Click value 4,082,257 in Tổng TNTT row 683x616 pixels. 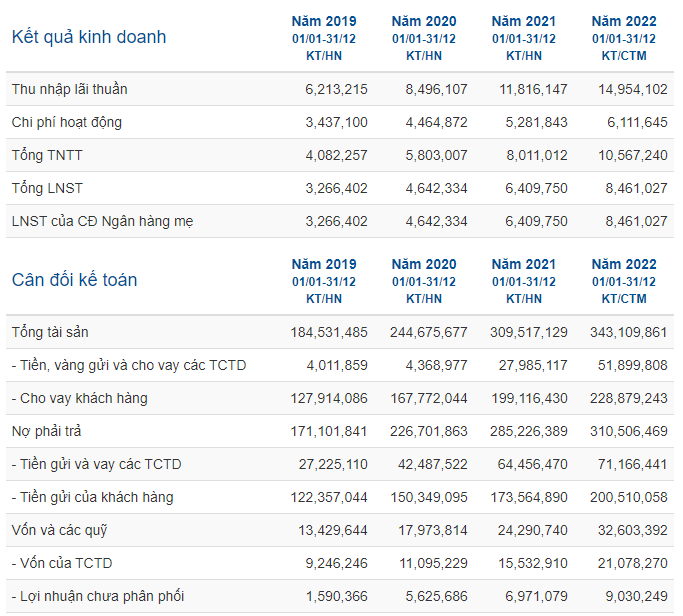tap(336, 155)
